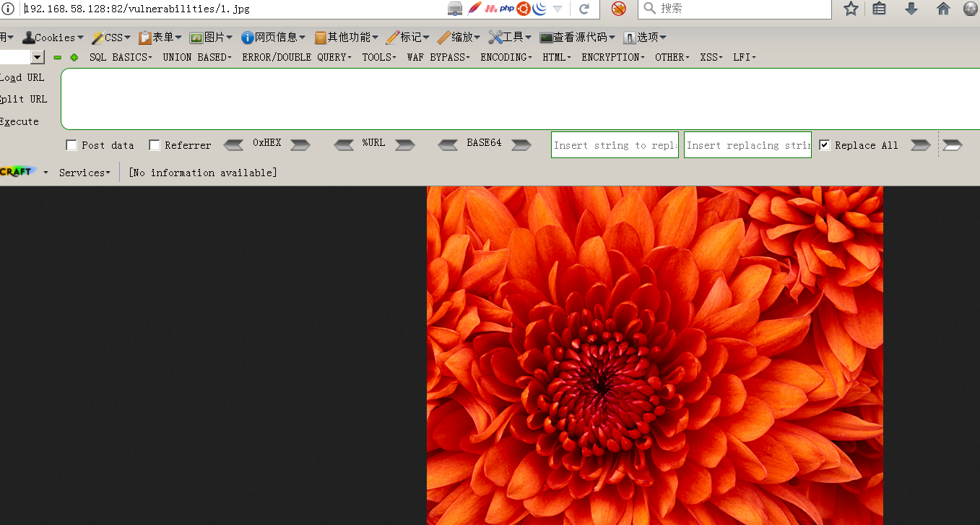Screen dimensions: 980x525
Task: Open the address bar history dropdown arrow
Action: pos(558,9)
